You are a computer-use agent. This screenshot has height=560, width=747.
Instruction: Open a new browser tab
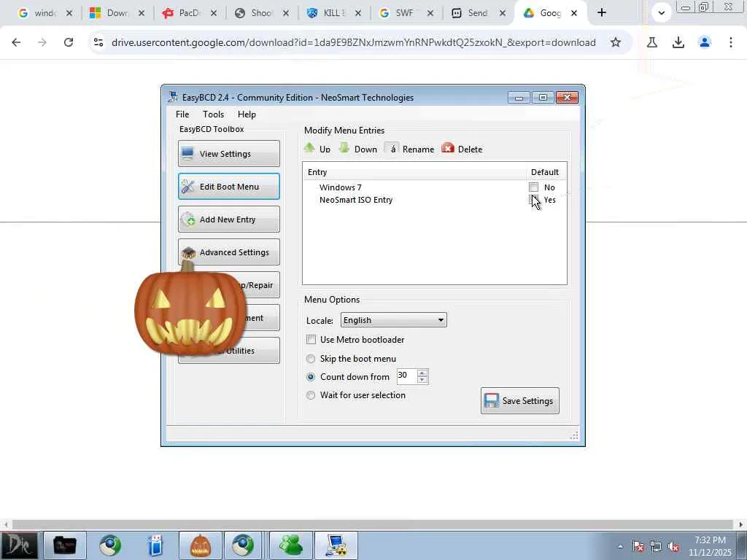(602, 13)
